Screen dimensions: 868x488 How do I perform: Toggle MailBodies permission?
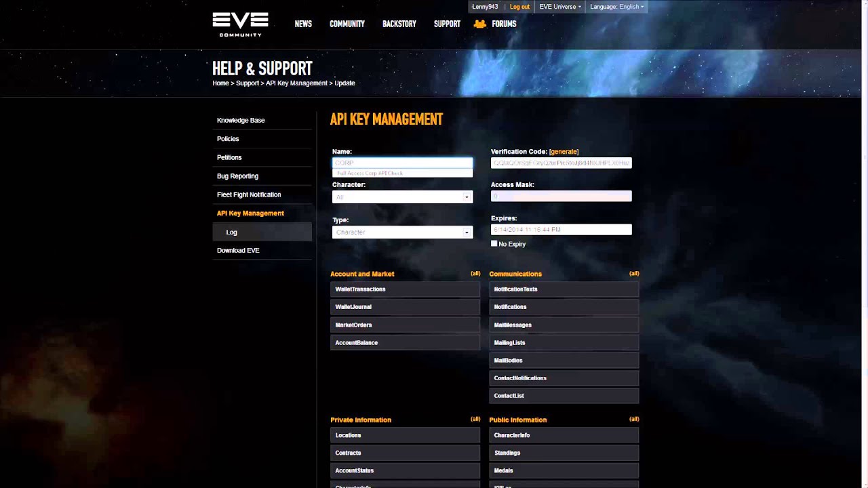click(564, 361)
